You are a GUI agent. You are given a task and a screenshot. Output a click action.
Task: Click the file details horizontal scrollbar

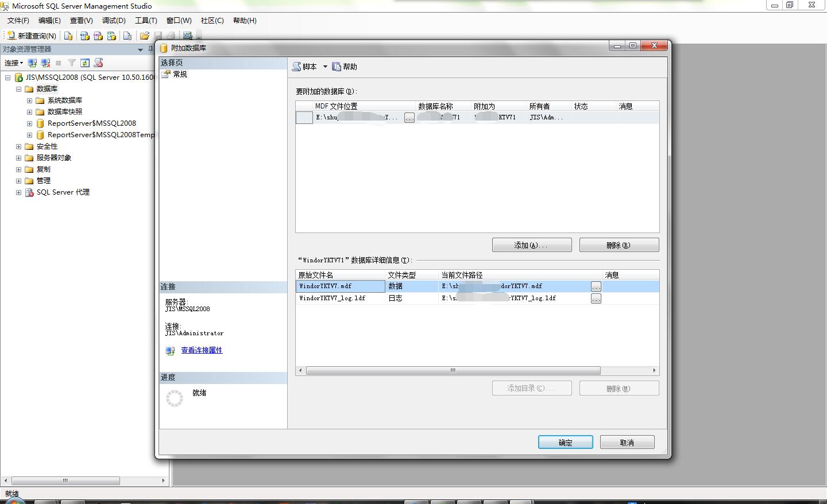point(453,370)
